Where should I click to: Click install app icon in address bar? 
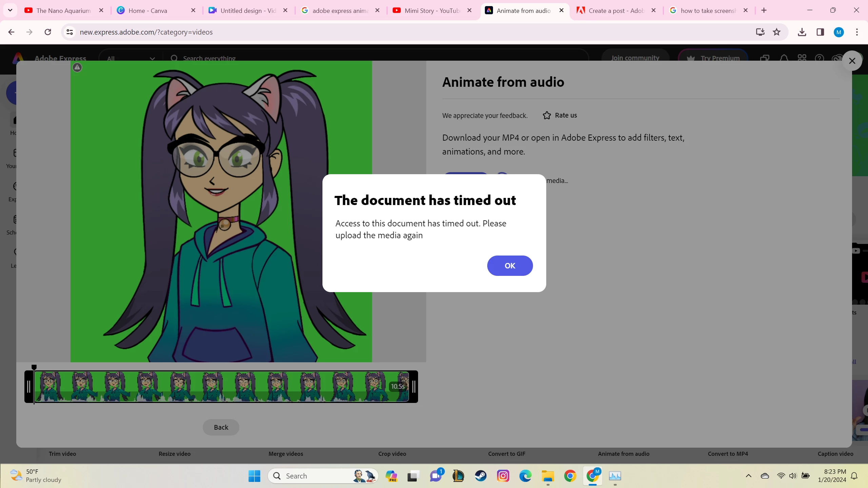click(x=760, y=32)
